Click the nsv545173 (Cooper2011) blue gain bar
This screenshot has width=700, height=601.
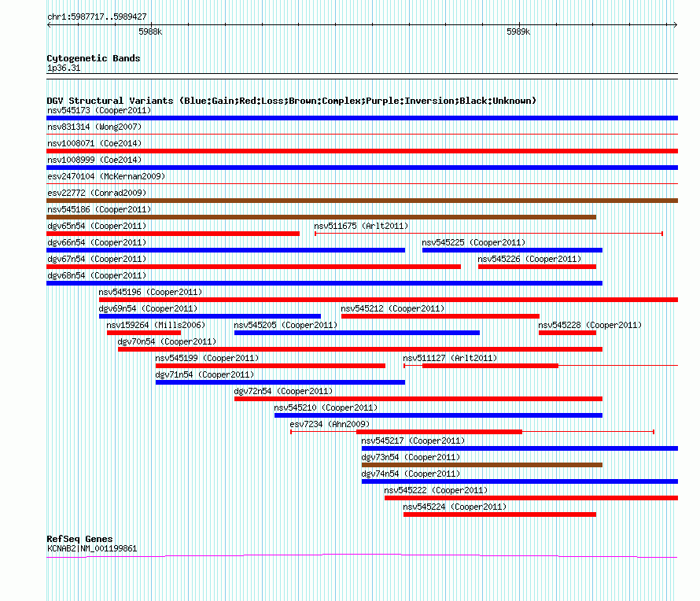point(362,118)
